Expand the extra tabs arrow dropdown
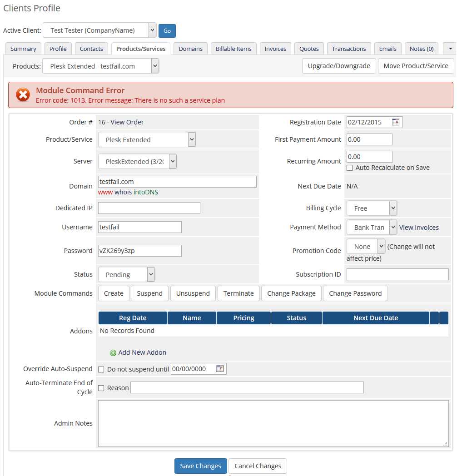 coord(450,49)
